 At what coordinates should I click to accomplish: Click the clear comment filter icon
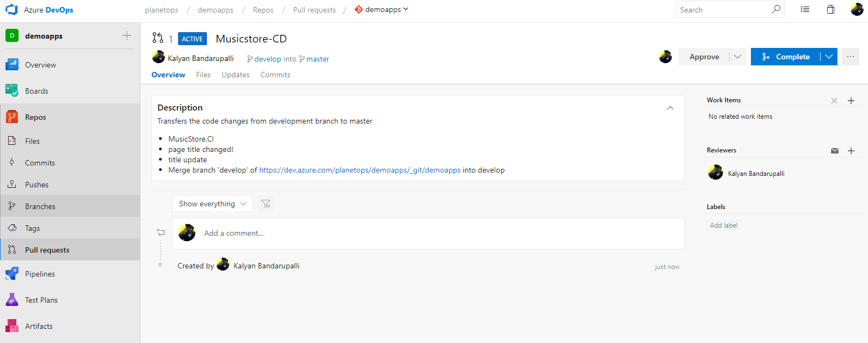pos(266,204)
